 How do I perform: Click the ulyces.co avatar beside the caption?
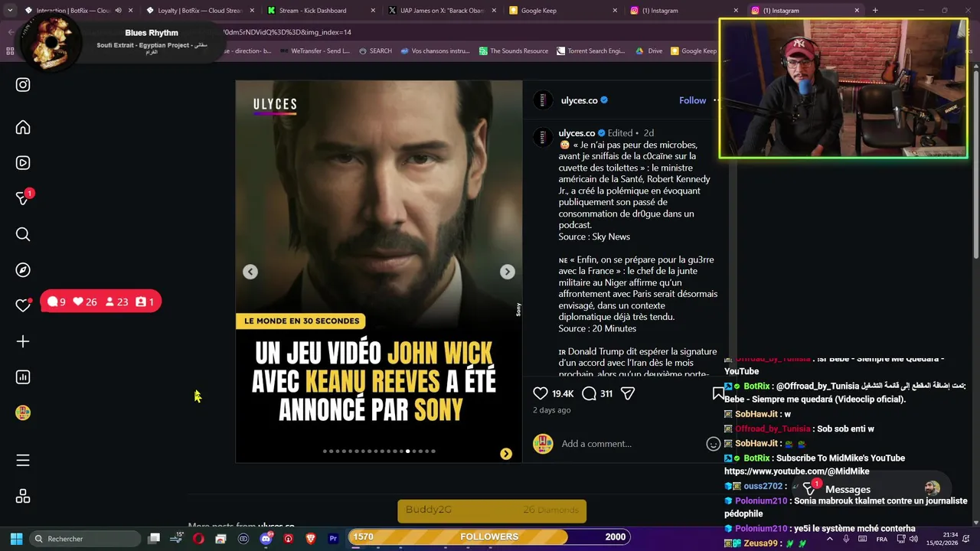pyautogui.click(x=543, y=137)
